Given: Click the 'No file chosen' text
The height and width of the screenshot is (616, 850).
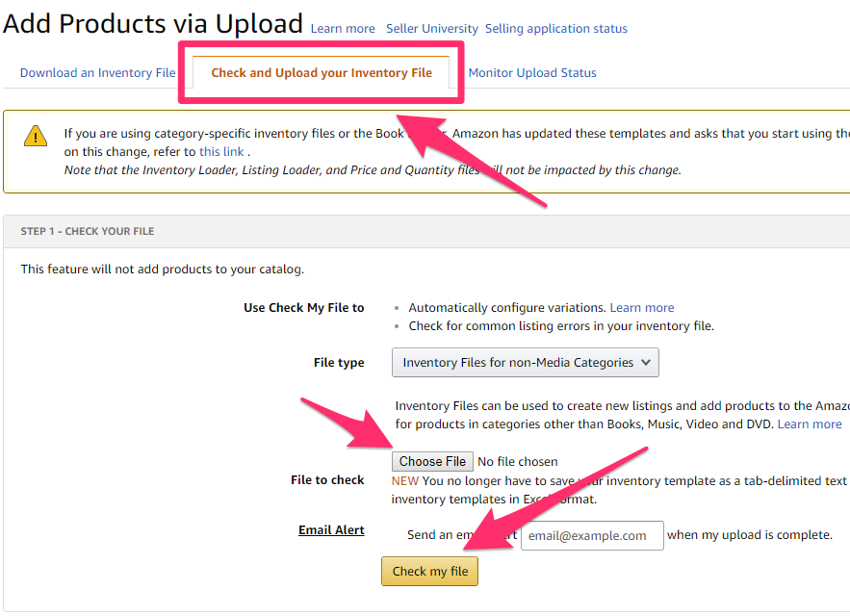Looking at the screenshot, I should [518, 461].
